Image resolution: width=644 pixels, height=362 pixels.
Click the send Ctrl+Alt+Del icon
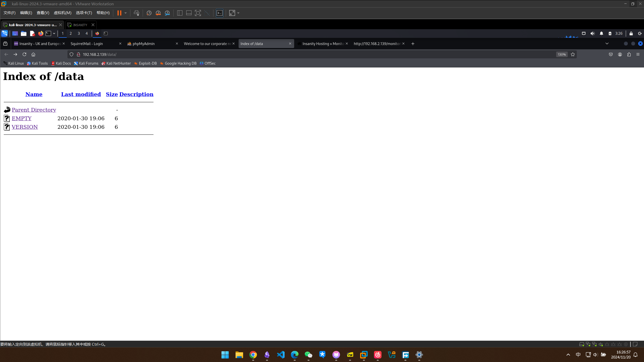[136, 13]
